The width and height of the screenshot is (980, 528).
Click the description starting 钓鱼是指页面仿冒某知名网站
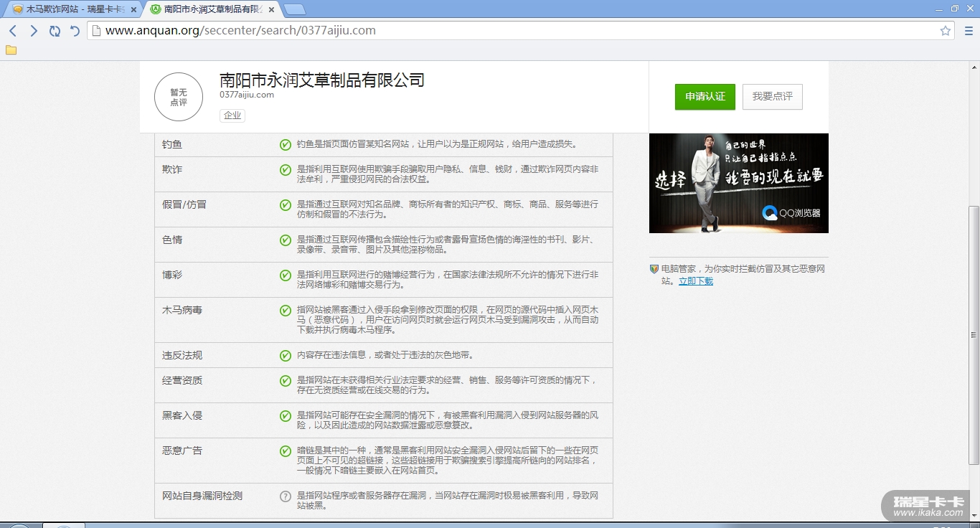point(437,144)
